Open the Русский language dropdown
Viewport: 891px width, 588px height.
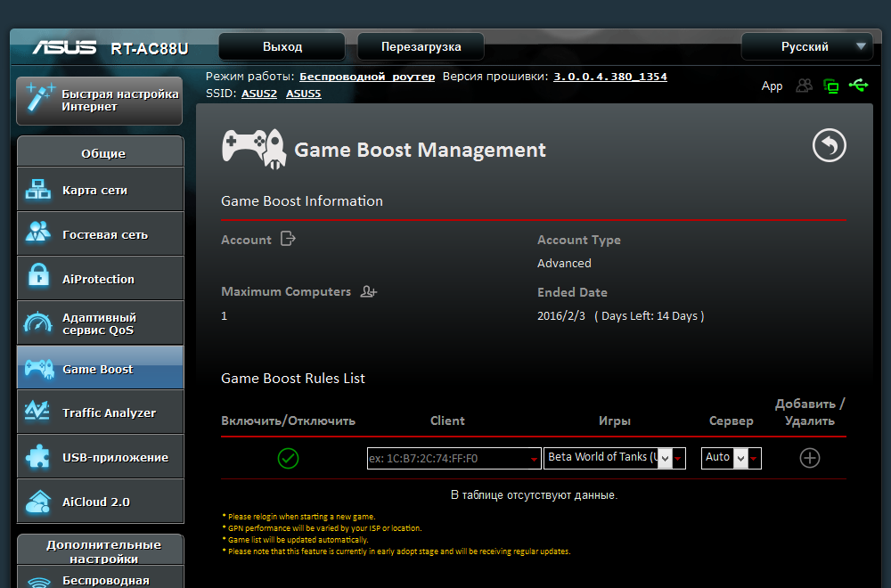click(805, 46)
